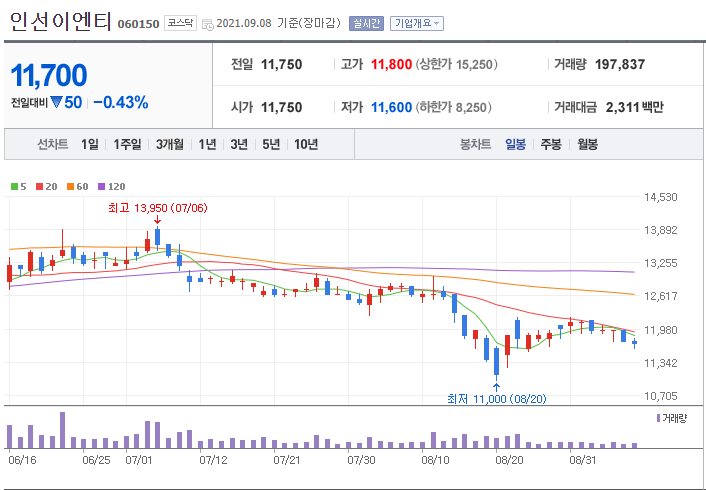Select the 1주일 line chart tab
This screenshot has width=706, height=490.
(x=127, y=145)
